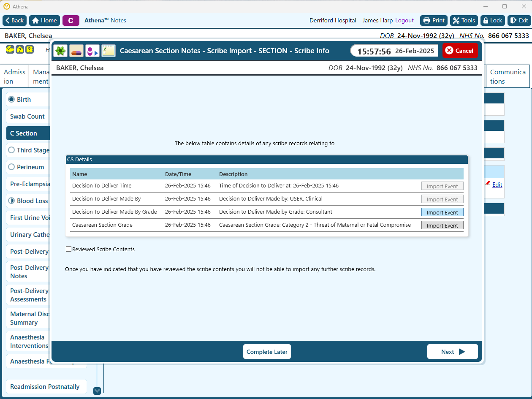Click the purple C module icon

(71, 20)
